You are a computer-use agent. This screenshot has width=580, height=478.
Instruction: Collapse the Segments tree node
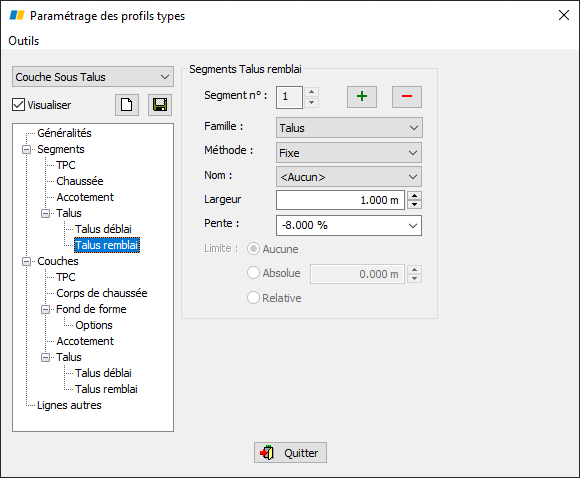coord(27,149)
